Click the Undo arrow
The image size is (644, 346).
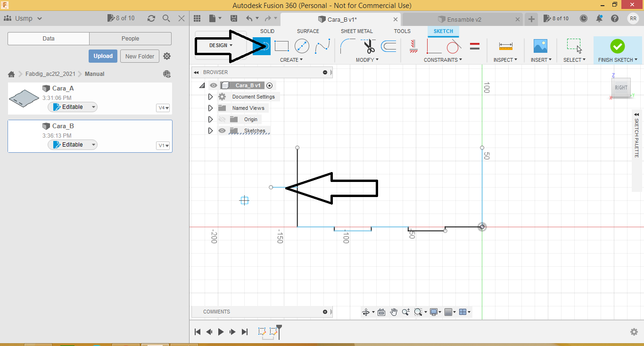point(250,18)
